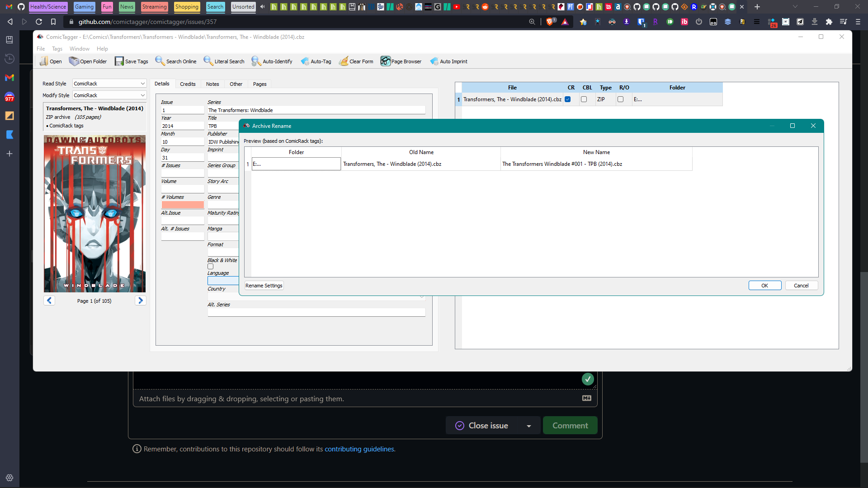Open the Tags menu
This screenshot has width=868, height=488.
click(57, 48)
